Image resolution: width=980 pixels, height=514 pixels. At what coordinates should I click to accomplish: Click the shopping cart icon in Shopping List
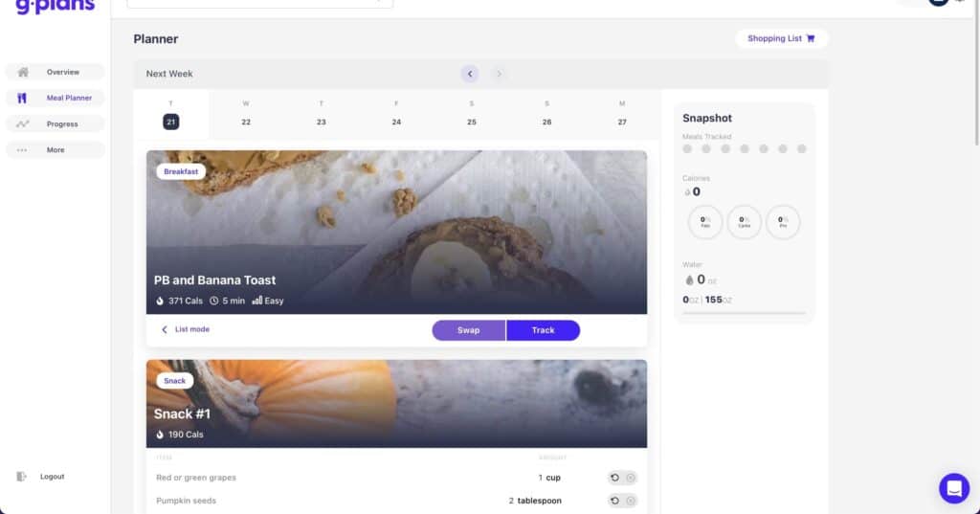811,38
